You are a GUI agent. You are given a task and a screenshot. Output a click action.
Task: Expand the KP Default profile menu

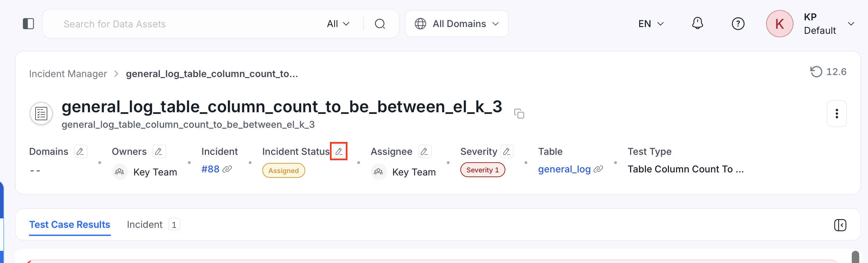[851, 24]
